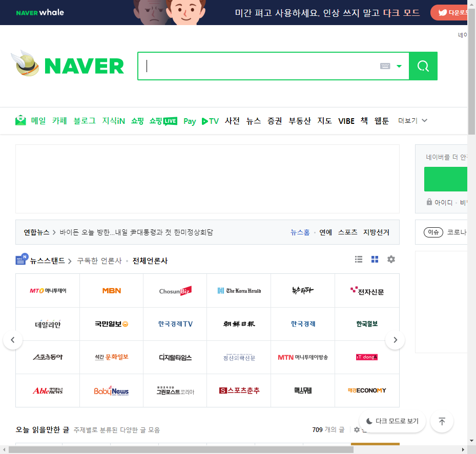Open 매경ECONOMY press tile

click(367, 391)
